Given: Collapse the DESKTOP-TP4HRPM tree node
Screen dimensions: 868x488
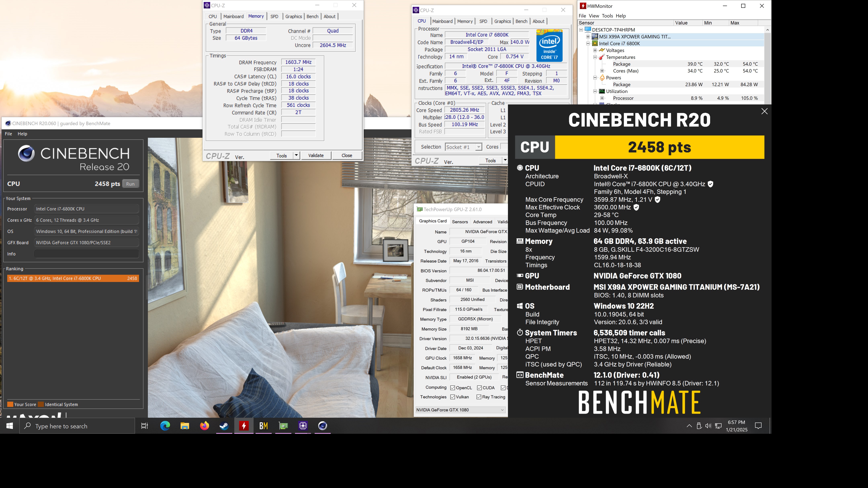Looking at the screenshot, I should tap(581, 30).
